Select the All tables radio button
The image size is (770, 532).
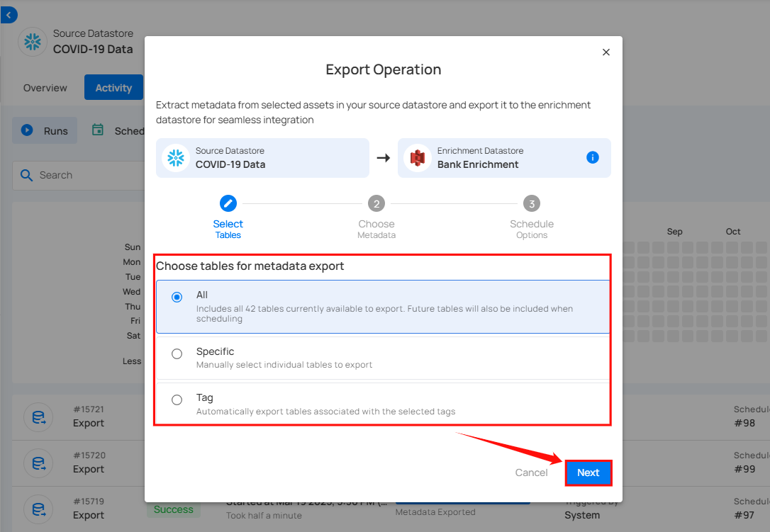tap(177, 298)
